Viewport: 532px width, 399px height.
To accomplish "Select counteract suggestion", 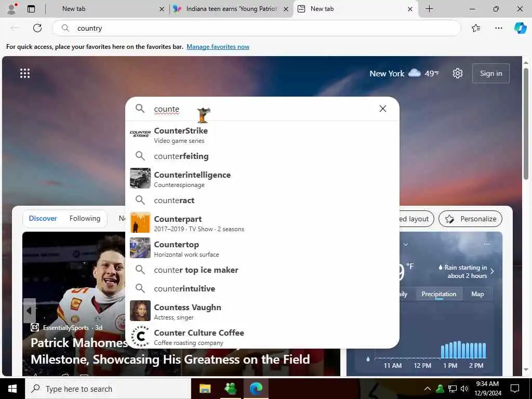I will 262,200.
